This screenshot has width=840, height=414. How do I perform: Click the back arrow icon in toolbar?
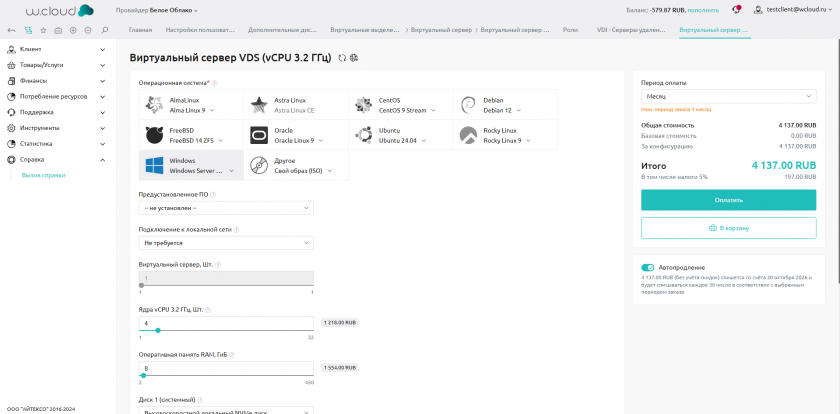click(12, 30)
